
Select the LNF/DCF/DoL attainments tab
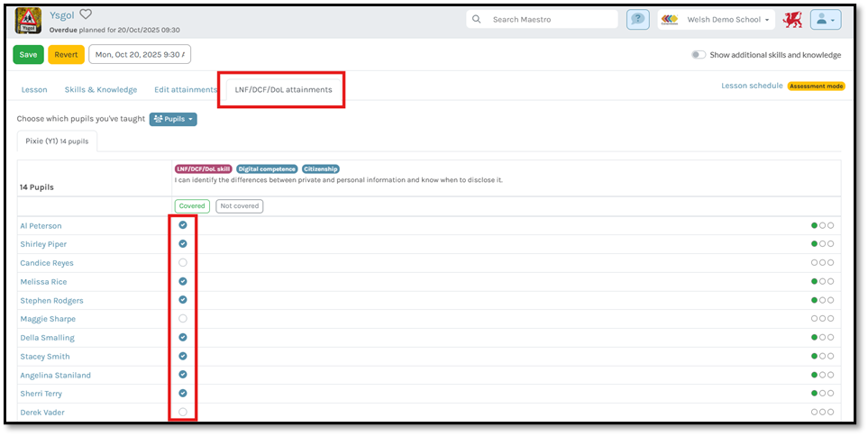(283, 90)
